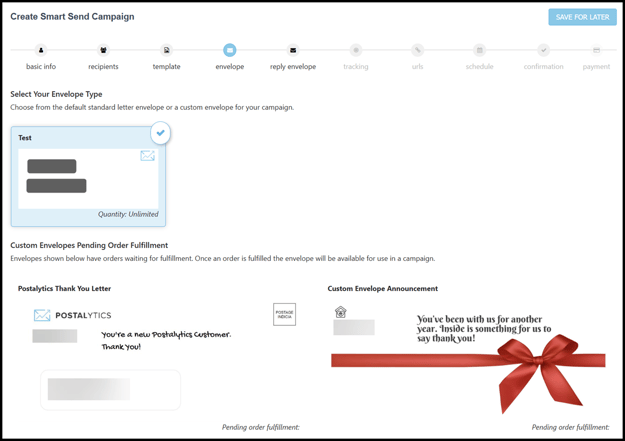Viewport: 625px width, 441px height.
Task: Click 'Pending order fulfillment' under announcement envelope
Action: pos(570,427)
